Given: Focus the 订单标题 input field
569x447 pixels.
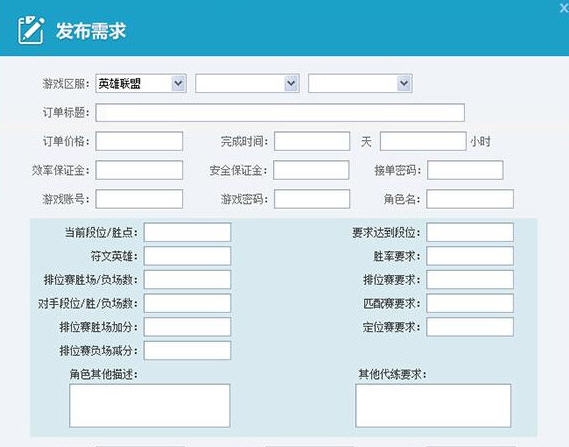Looking at the screenshot, I should click(280, 112).
